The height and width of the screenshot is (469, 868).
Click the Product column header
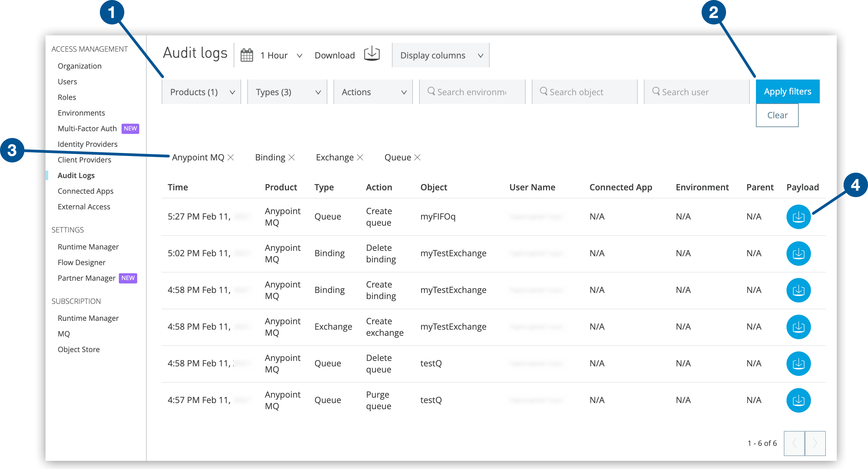pyautogui.click(x=281, y=187)
